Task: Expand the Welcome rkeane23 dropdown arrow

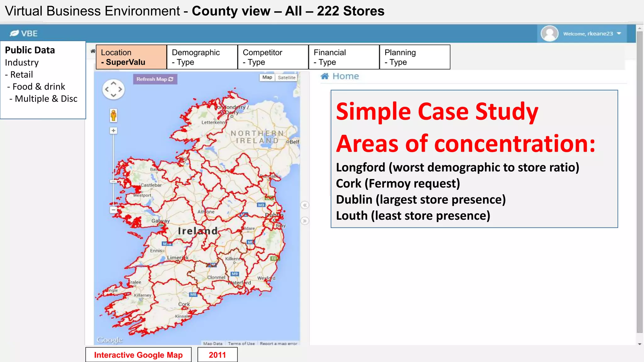Action: click(619, 34)
